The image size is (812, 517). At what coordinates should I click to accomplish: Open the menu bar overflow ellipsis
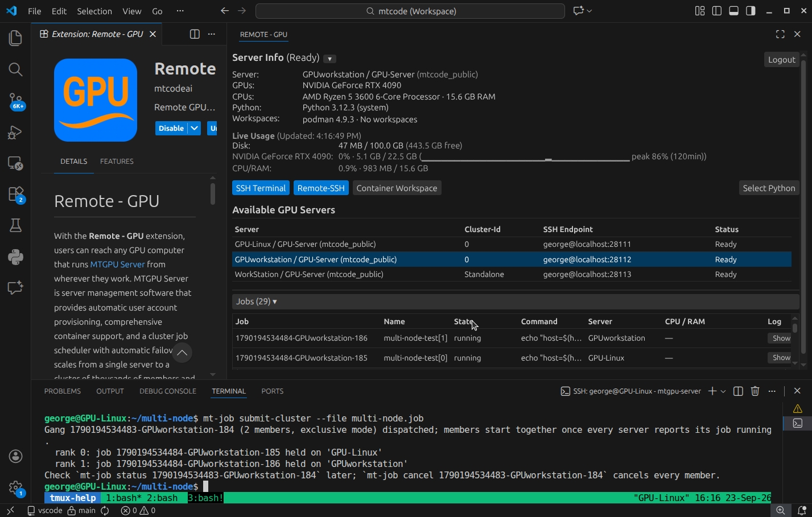[x=180, y=11]
